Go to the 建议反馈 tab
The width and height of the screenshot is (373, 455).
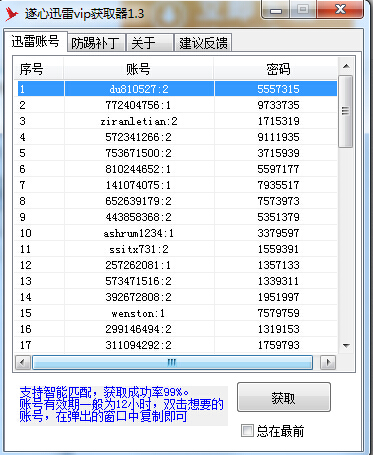coord(203,43)
